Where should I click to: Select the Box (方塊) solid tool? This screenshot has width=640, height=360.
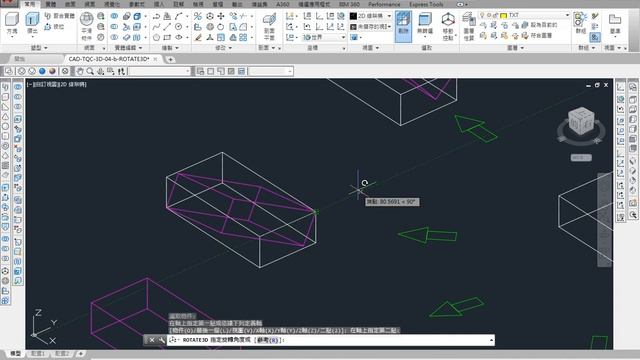click(x=12, y=23)
